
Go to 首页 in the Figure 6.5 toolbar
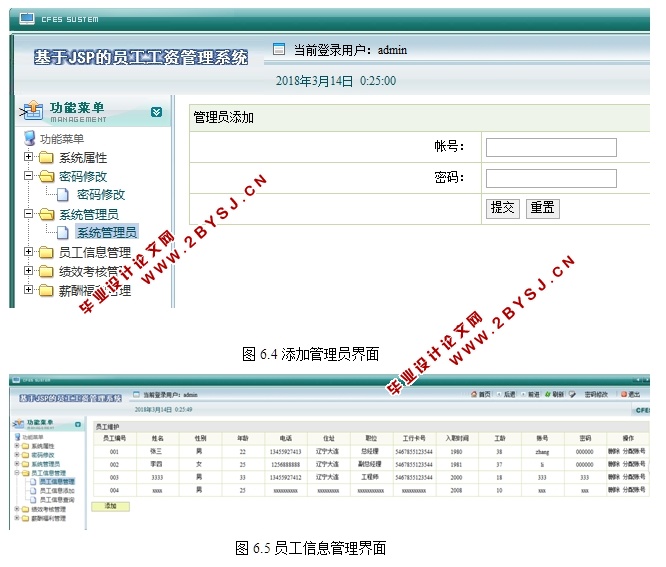(484, 395)
